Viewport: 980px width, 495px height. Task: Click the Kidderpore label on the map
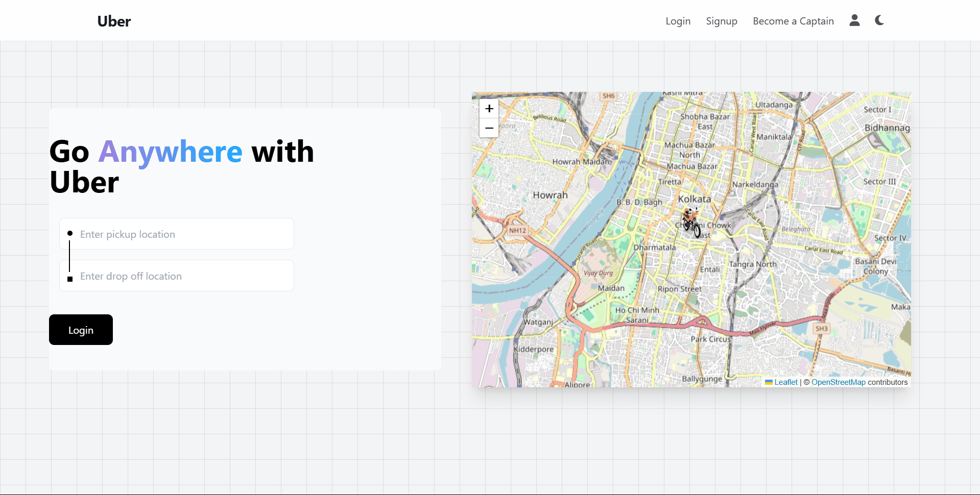coord(534,350)
